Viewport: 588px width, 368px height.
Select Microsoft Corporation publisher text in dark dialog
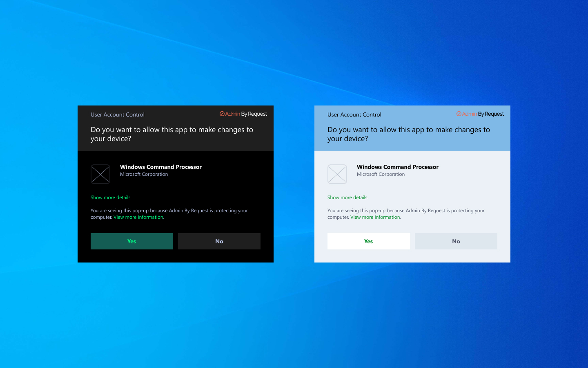(x=144, y=174)
